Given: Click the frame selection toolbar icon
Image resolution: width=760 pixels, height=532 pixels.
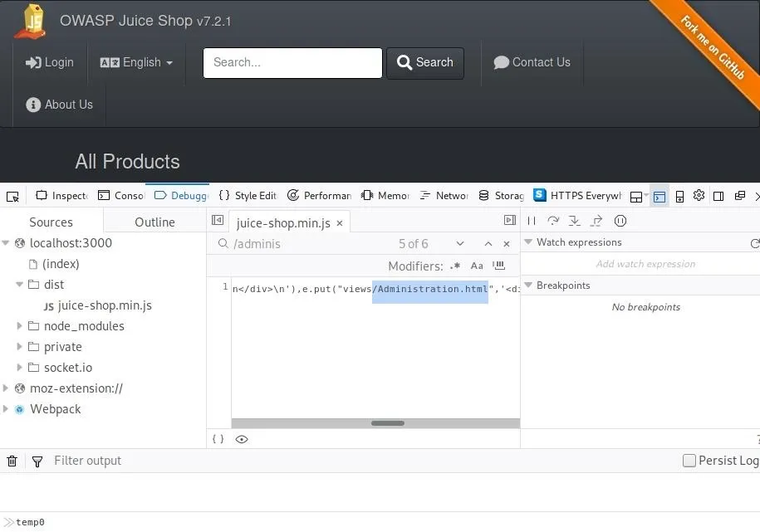Looking at the screenshot, I should [x=636, y=197].
